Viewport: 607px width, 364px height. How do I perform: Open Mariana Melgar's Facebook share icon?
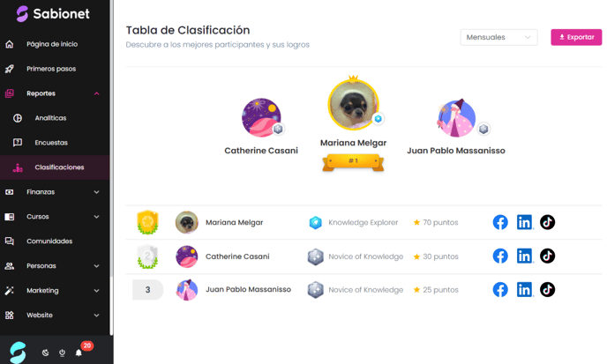tap(500, 222)
